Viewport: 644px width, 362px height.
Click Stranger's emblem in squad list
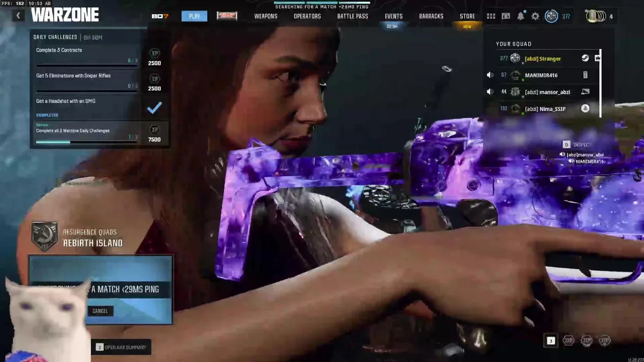point(515,58)
